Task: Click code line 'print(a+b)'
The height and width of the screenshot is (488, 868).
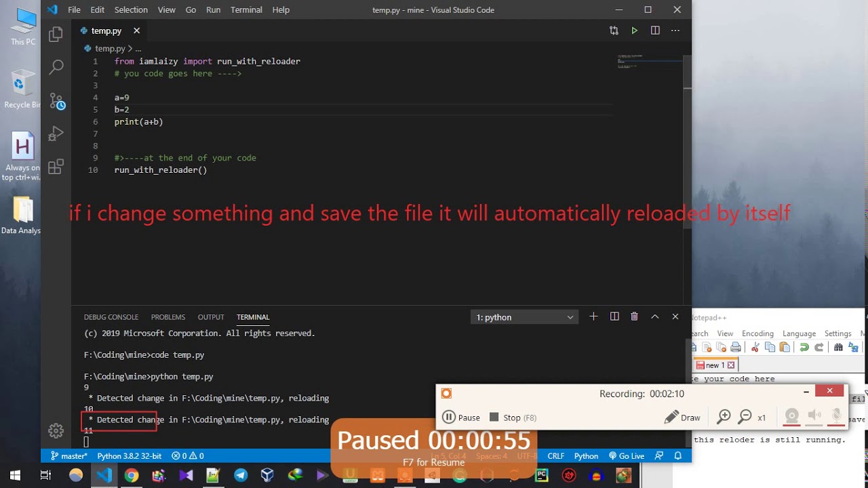Action: coord(138,122)
